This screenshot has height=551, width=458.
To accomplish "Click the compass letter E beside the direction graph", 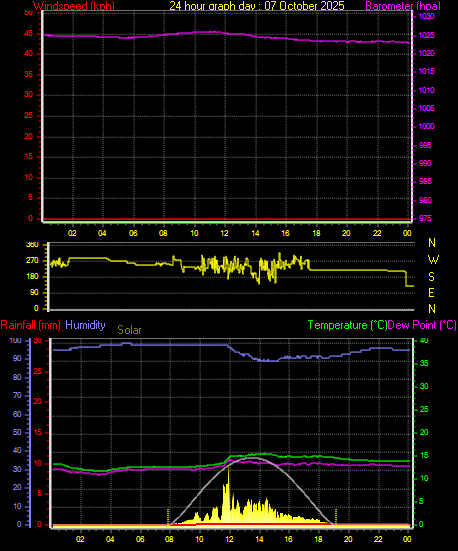I will [x=432, y=293].
